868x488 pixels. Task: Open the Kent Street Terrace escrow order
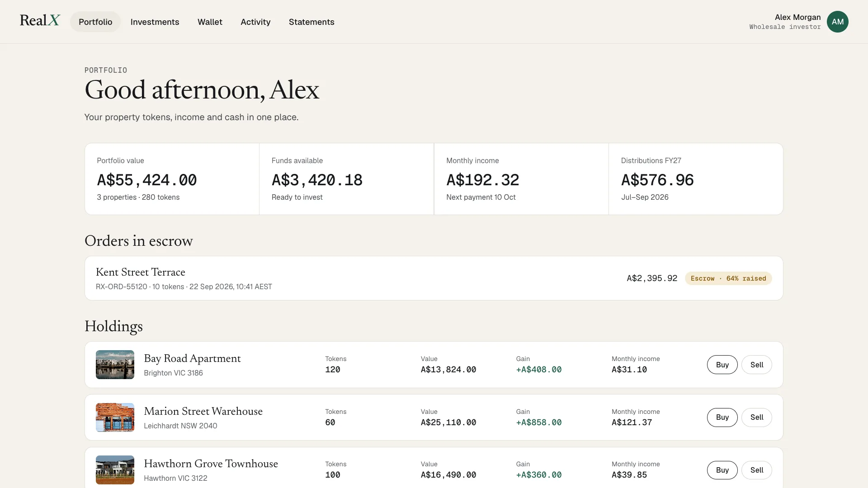pos(434,278)
